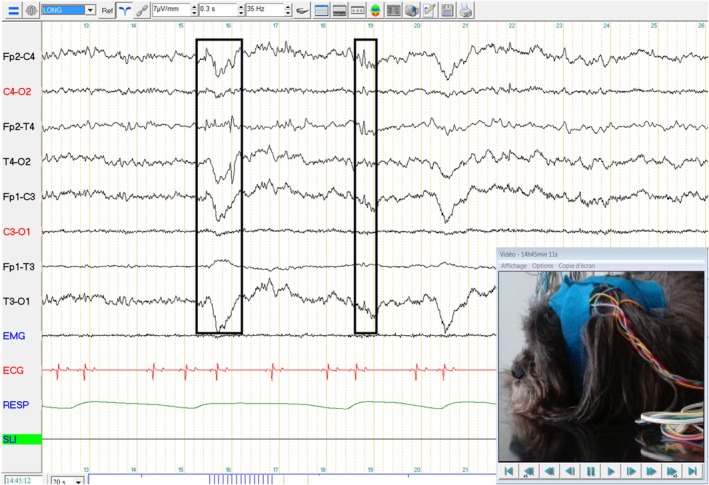Image resolution: width=709 pixels, height=485 pixels.
Task: Open the 20 s page duration dropdown
Action: point(68,481)
